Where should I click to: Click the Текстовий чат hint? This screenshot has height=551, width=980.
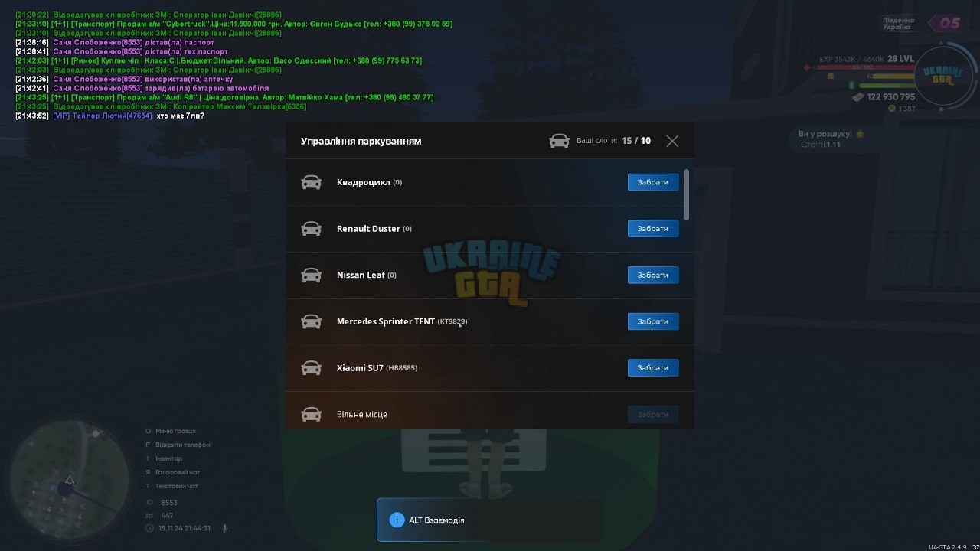[177, 486]
